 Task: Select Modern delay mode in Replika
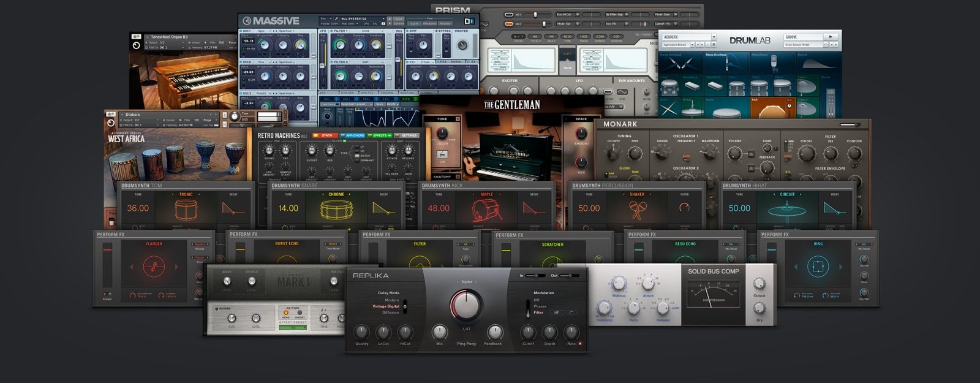(391, 300)
